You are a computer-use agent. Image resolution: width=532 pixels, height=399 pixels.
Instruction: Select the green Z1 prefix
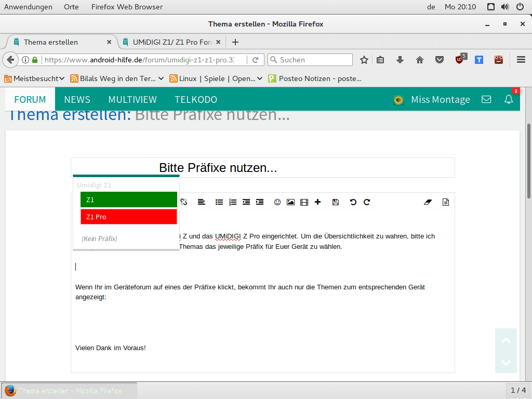(129, 199)
